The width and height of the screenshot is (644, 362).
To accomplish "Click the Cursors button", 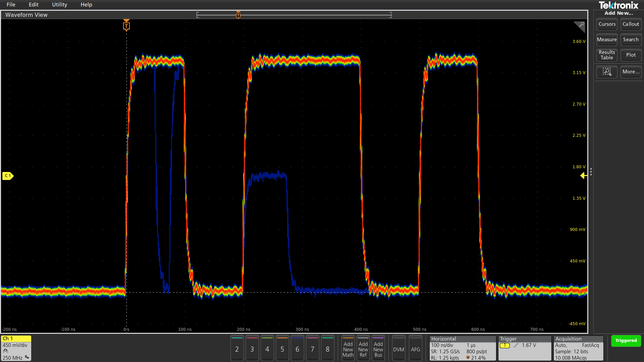I will [x=606, y=24].
